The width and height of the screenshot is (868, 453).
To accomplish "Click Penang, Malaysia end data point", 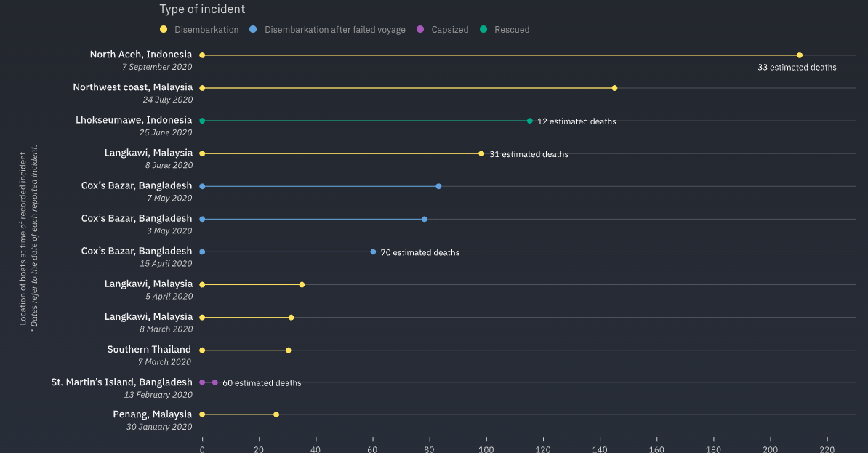I will coord(276,414).
